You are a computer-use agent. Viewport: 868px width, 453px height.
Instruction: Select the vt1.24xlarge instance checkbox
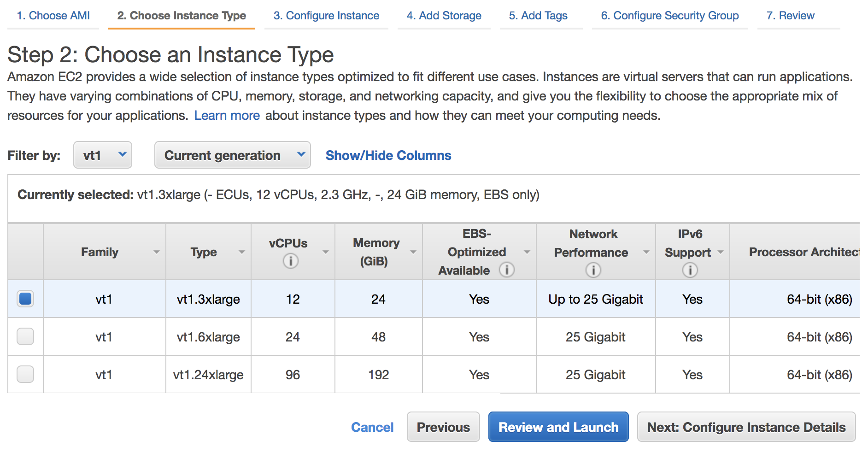click(x=25, y=374)
